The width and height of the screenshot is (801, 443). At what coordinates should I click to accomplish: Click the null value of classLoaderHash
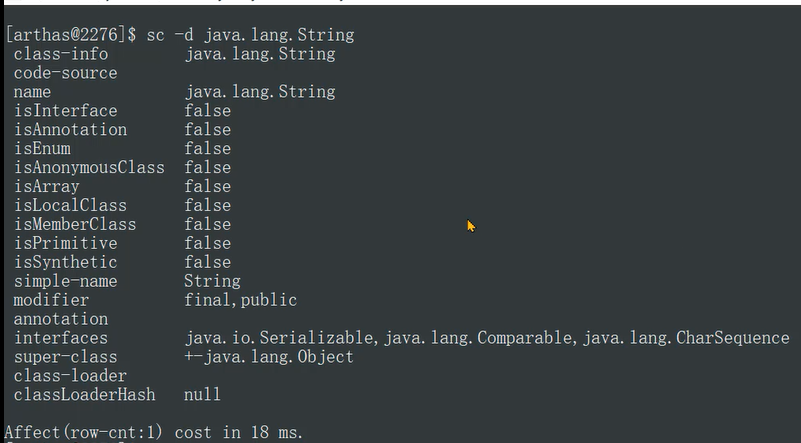[x=202, y=396]
